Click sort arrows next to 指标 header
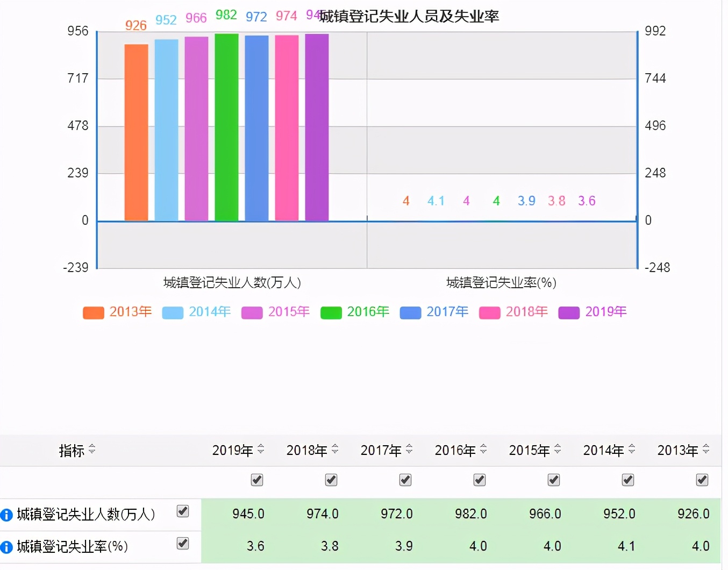 pyautogui.click(x=92, y=449)
